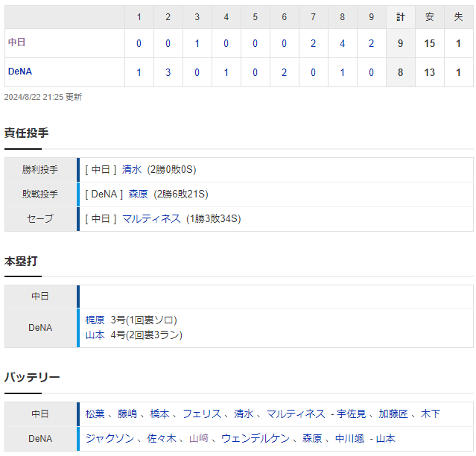The height and width of the screenshot is (456, 476).
Task: Open catcher 加藤匠 link
Action: tap(393, 414)
